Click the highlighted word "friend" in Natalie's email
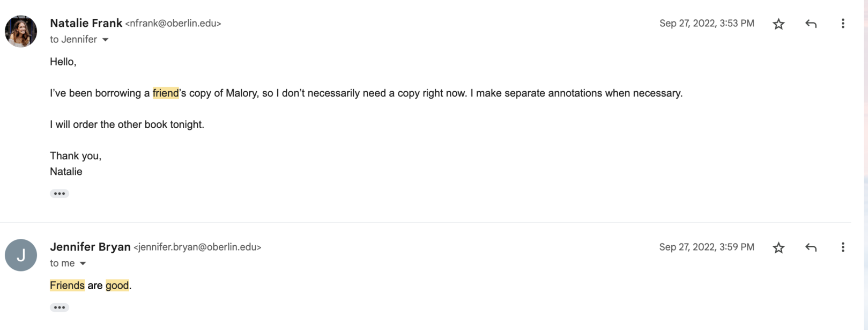 [x=166, y=93]
